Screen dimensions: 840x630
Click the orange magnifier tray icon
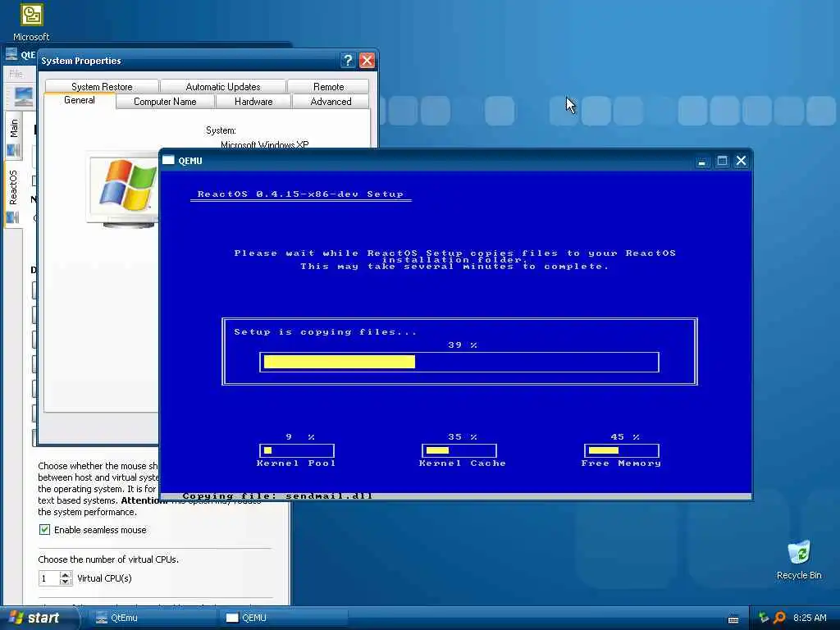point(779,618)
